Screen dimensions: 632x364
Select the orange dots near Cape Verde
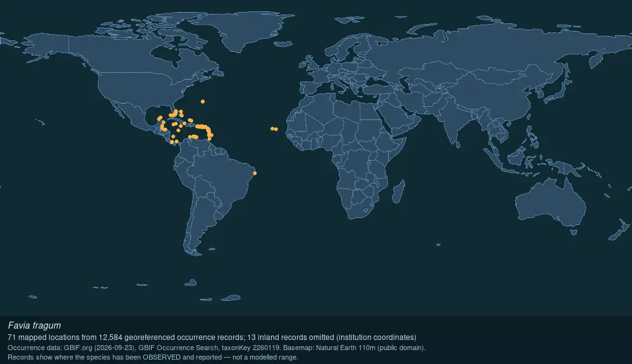(274, 129)
